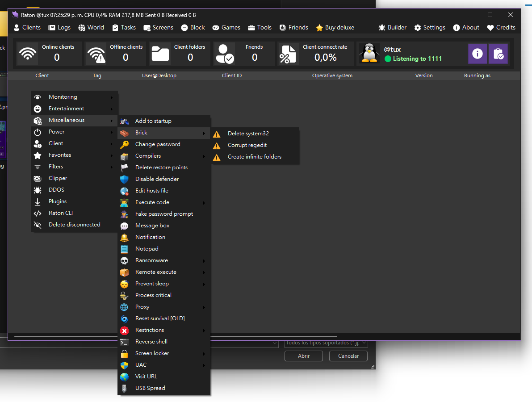Viewport: 532px width, 402px height.
Task: Click Abrir button in the file dialog
Action: 304,356
